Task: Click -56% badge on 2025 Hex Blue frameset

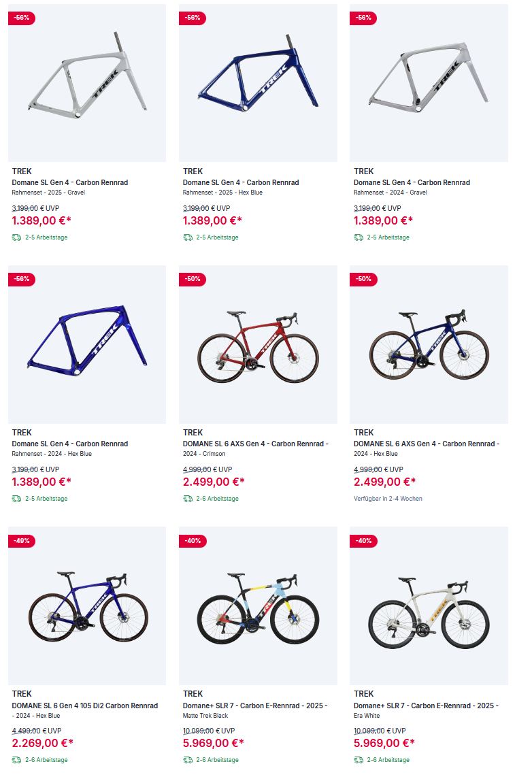Action: [x=193, y=18]
